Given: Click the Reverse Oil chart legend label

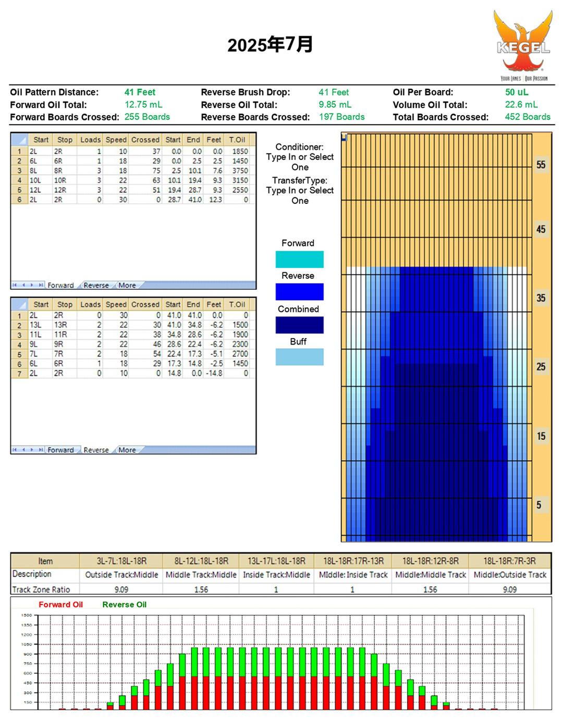Looking at the screenshot, I should [124, 604].
